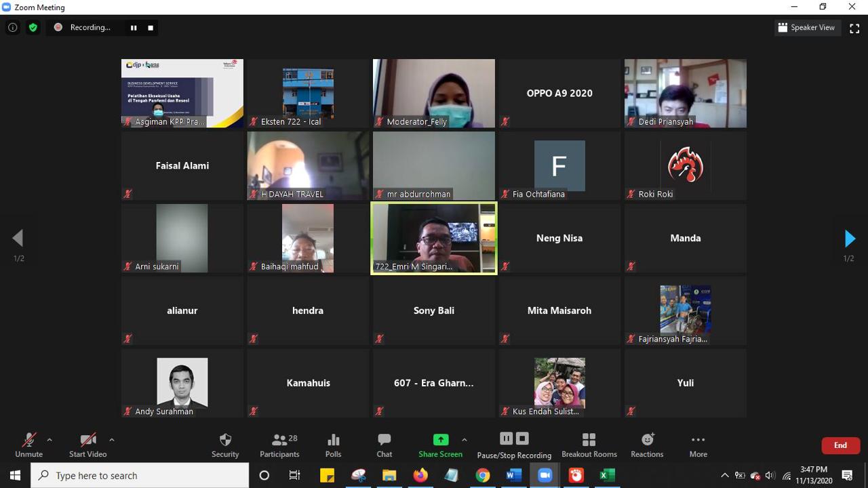This screenshot has height=488, width=868.
Task: Click the green encryption shield icon
Action: (x=33, y=28)
